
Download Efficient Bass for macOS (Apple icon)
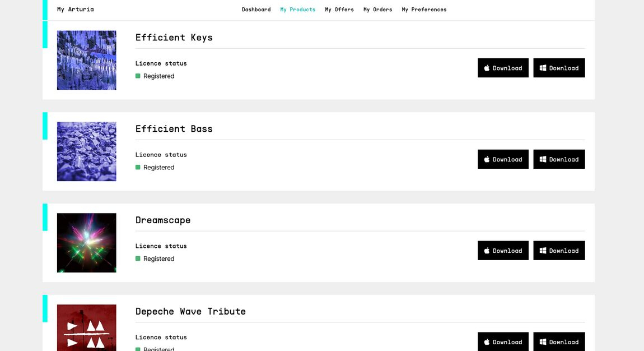tap(503, 159)
